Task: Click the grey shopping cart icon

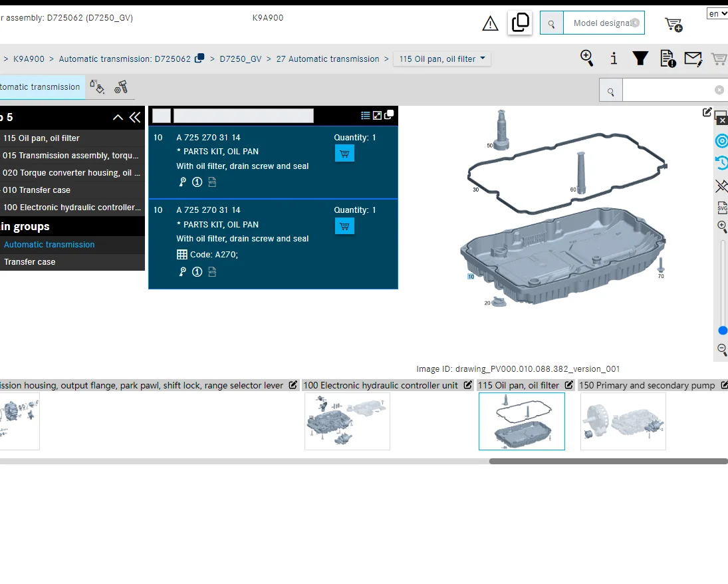Action: (x=719, y=59)
